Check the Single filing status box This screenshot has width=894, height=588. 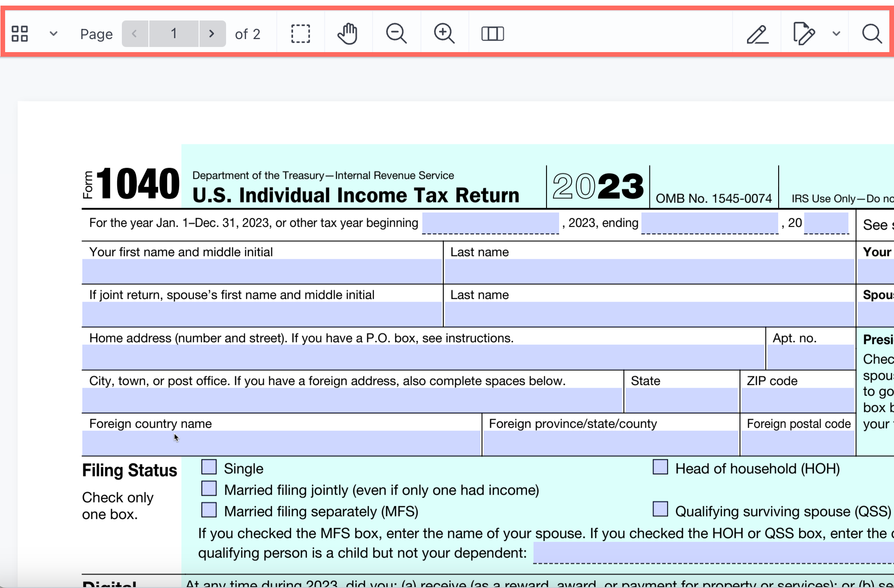pos(209,467)
